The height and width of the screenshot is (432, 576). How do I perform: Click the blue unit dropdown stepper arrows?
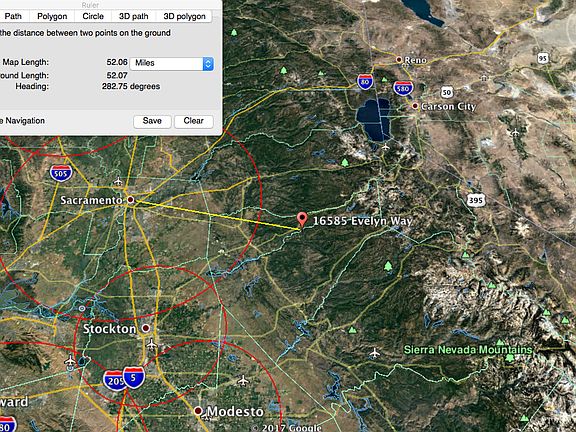pyautogui.click(x=208, y=64)
